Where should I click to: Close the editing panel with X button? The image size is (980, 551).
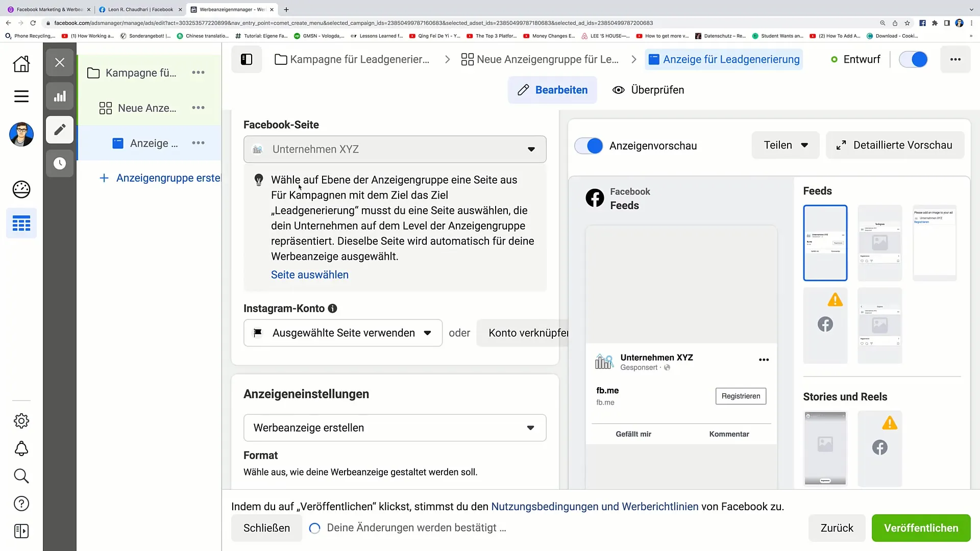point(60,62)
